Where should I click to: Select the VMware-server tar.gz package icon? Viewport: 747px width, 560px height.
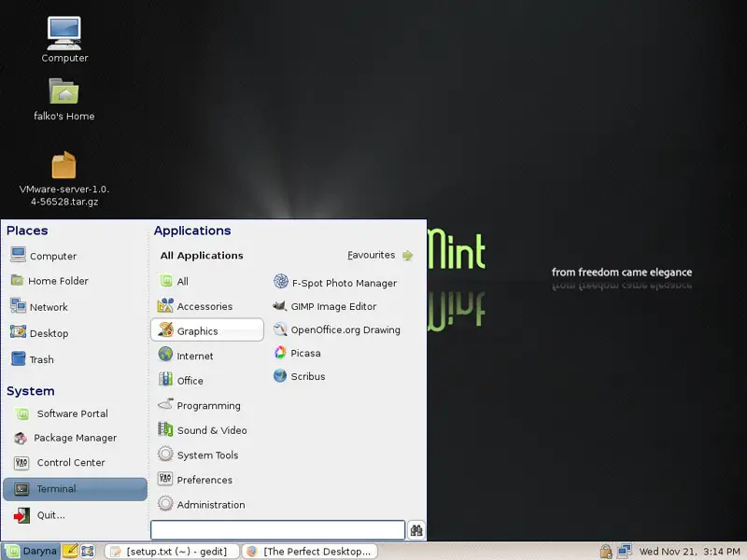pos(64,178)
